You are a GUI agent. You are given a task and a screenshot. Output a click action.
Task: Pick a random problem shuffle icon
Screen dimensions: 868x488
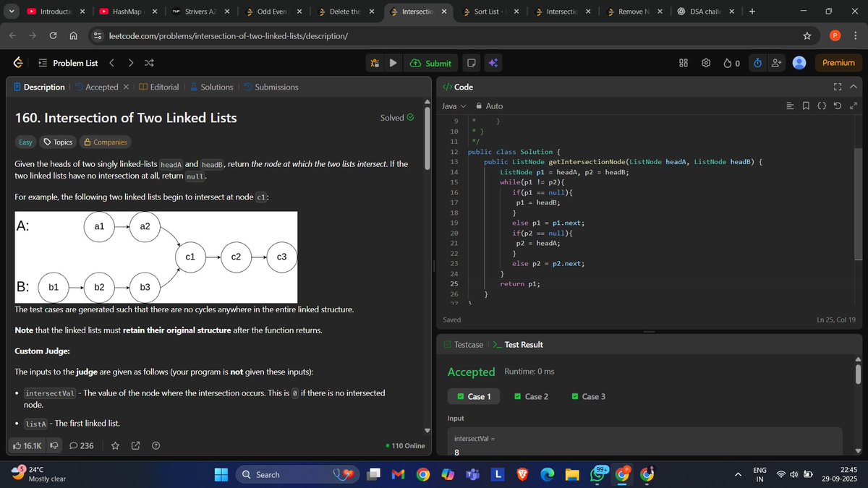[149, 63]
